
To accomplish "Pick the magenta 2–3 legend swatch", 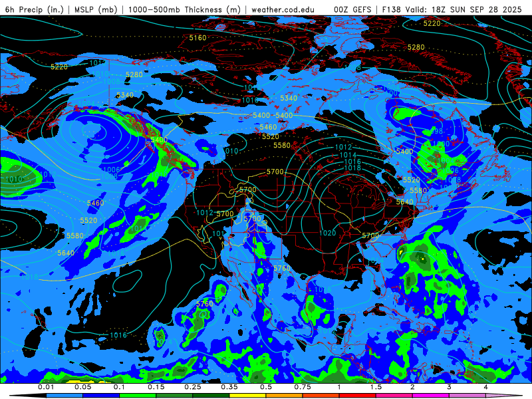I will 431,396.
